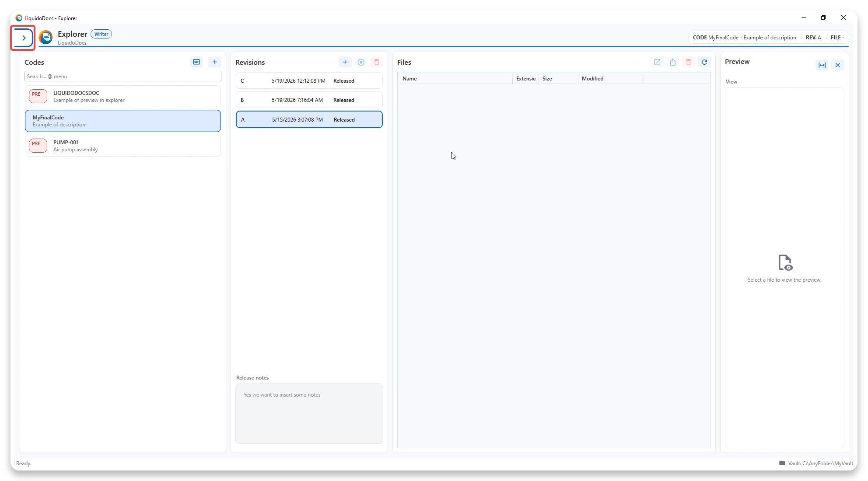Refresh the Files list
The image size is (868, 481).
704,62
